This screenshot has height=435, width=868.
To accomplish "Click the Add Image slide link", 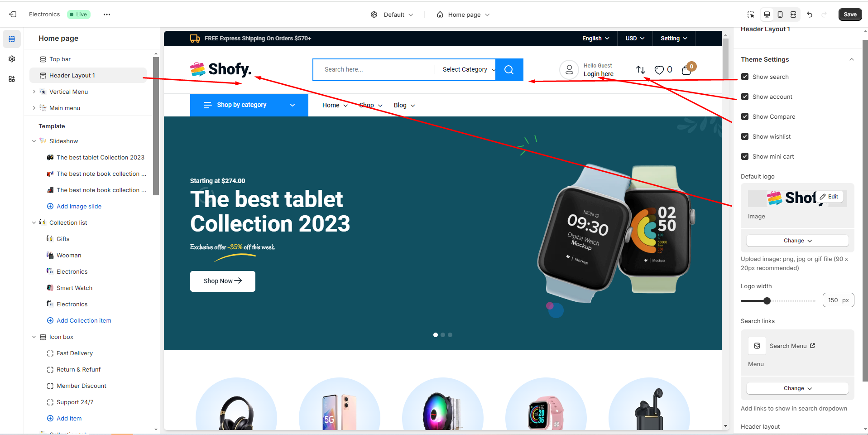I will pyautogui.click(x=79, y=206).
